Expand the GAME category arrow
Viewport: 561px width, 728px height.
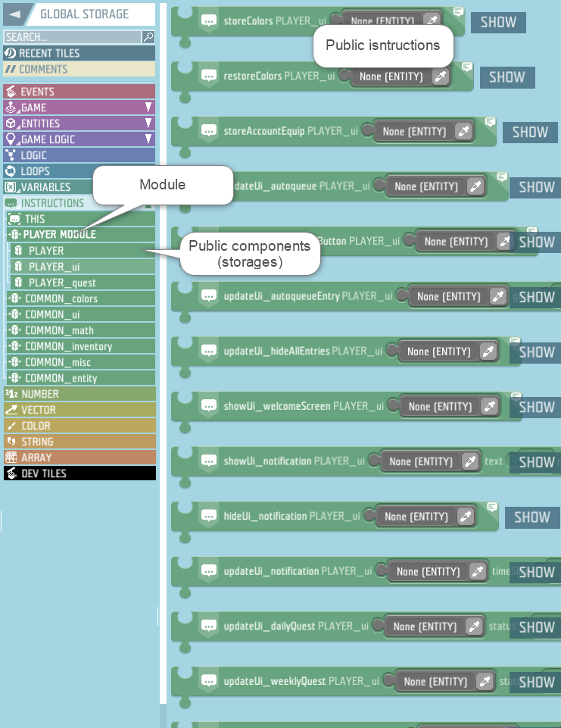pos(148,108)
